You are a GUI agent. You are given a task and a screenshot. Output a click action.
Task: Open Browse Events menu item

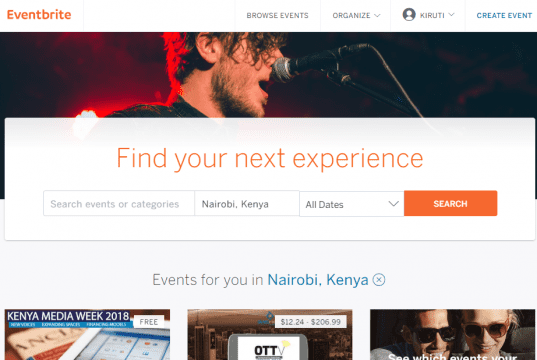pyautogui.click(x=277, y=15)
